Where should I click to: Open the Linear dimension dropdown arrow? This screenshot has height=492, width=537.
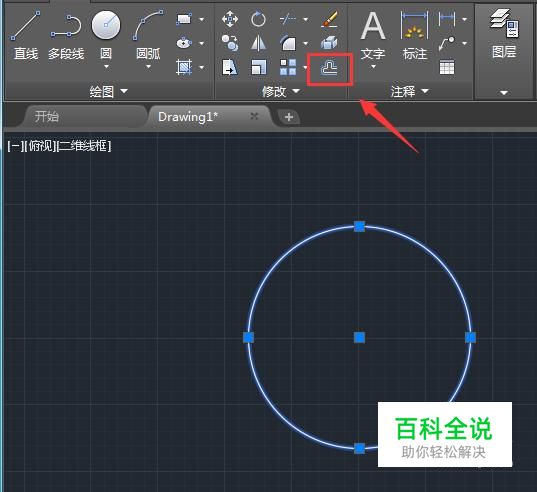(465, 20)
